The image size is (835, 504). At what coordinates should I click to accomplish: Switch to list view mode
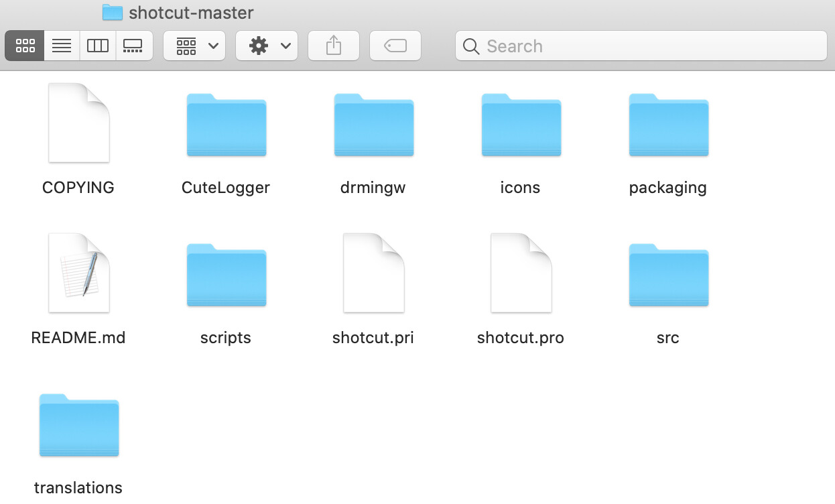[62, 46]
